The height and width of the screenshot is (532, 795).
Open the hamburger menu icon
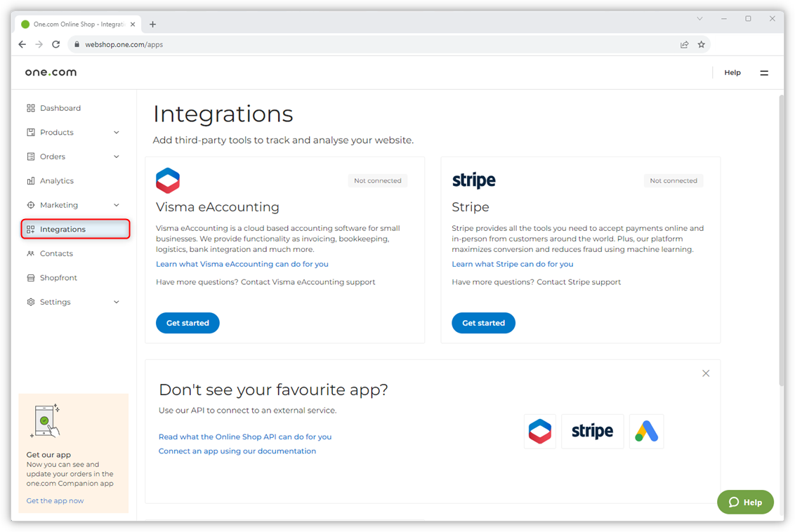pyautogui.click(x=764, y=73)
